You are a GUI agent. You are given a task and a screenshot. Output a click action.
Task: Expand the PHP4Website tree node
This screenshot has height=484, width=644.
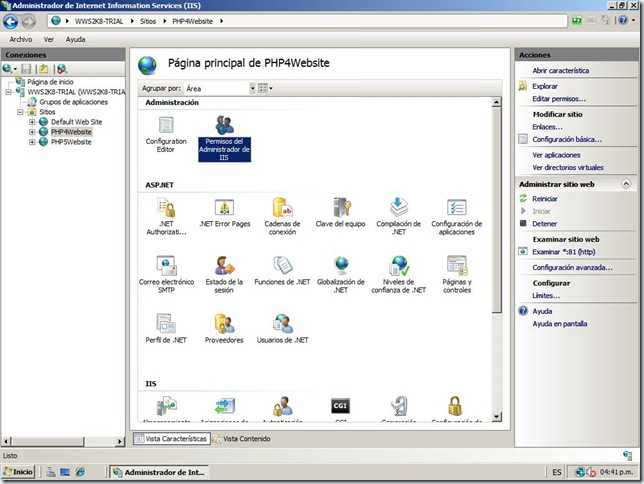coord(32,132)
